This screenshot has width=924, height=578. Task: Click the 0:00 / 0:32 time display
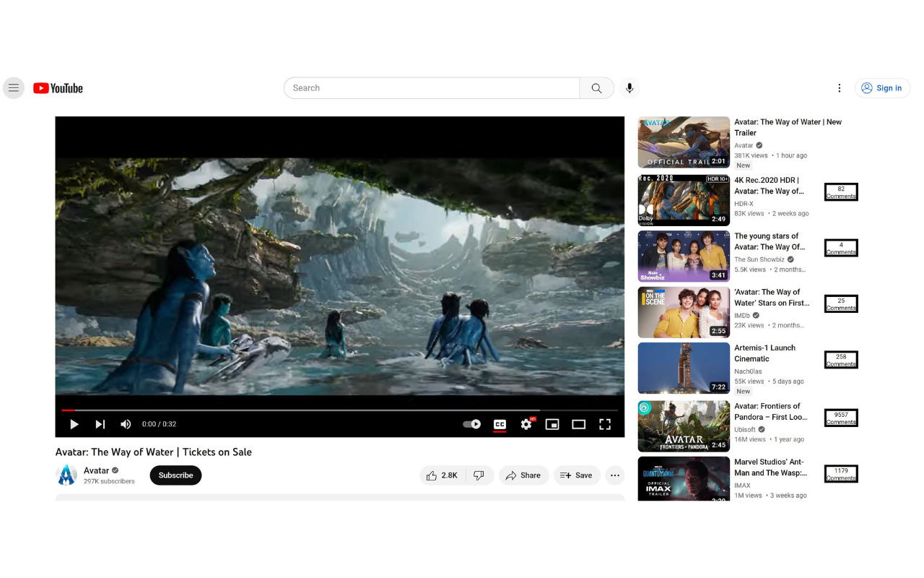click(159, 424)
